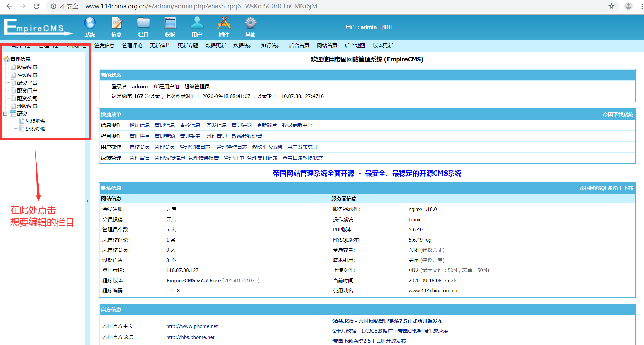Click 管理信息 in the quick menu row
644x345 pixels.
(165, 125)
